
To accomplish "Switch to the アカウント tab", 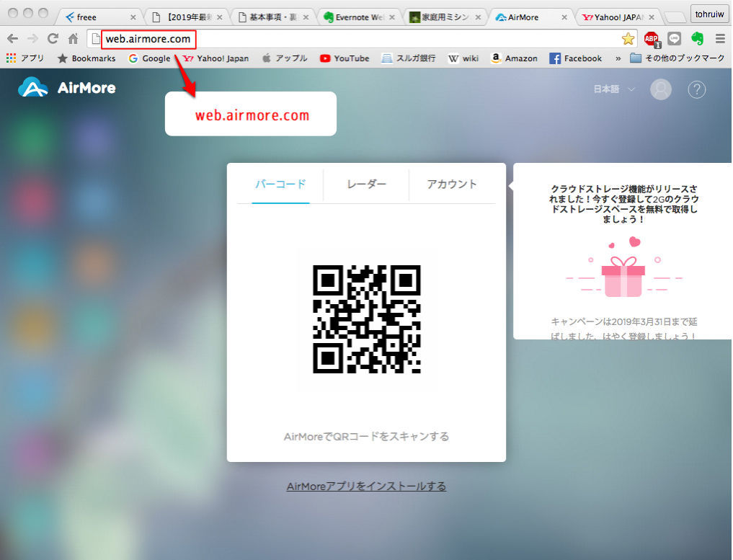I will 452,185.
